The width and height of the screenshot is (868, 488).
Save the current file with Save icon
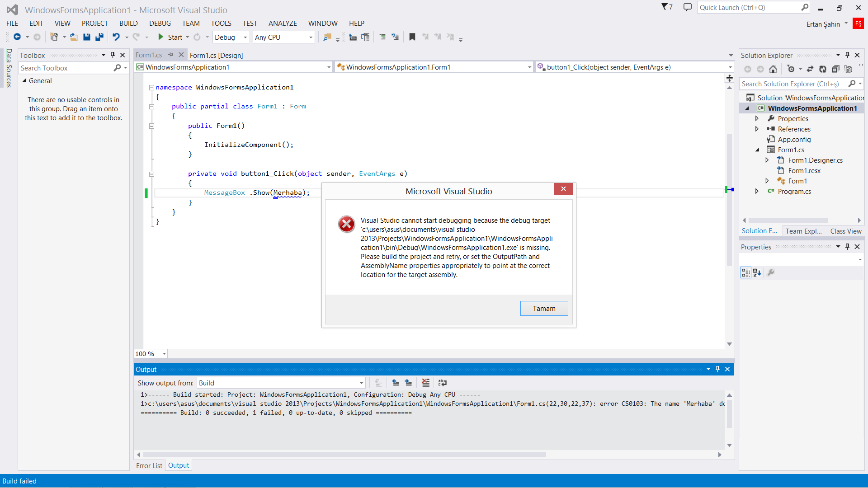tap(86, 37)
